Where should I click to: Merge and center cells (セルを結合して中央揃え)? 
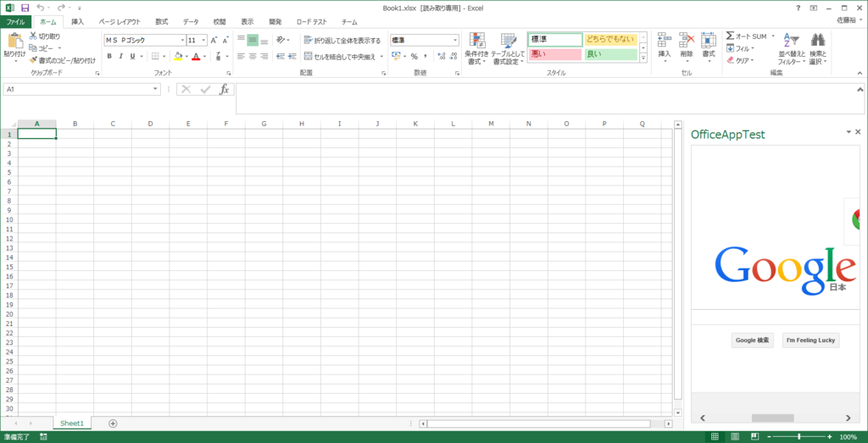[x=341, y=57]
